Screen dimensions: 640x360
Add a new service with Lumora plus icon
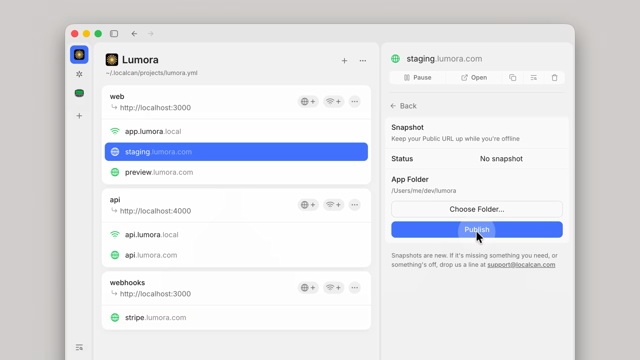pyautogui.click(x=344, y=60)
